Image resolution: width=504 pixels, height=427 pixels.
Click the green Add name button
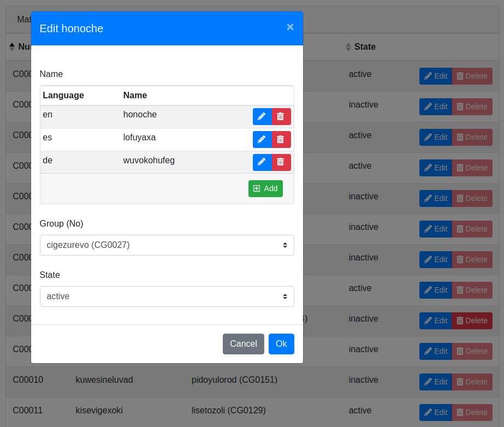[x=265, y=188]
